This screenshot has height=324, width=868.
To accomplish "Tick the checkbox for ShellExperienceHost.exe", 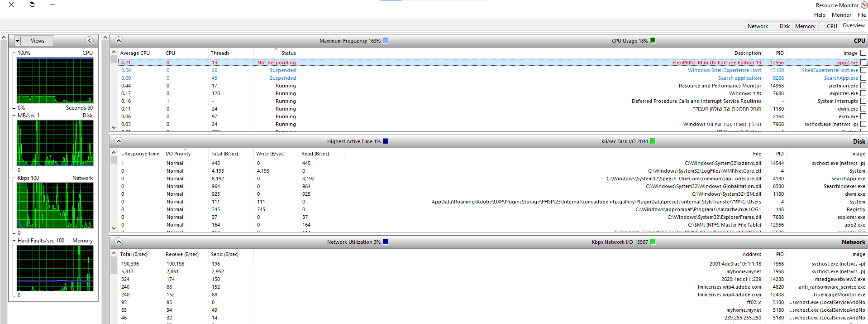I will click(863, 70).
